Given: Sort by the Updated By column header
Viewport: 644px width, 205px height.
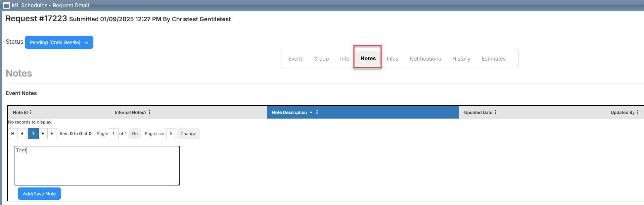Looking at the screenshot, I should [x=622, y=112].
